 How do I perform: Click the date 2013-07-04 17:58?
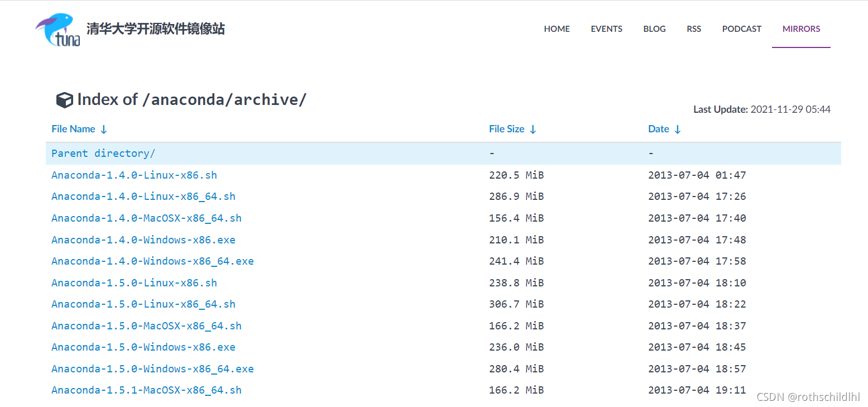click(x=697, y=261)
